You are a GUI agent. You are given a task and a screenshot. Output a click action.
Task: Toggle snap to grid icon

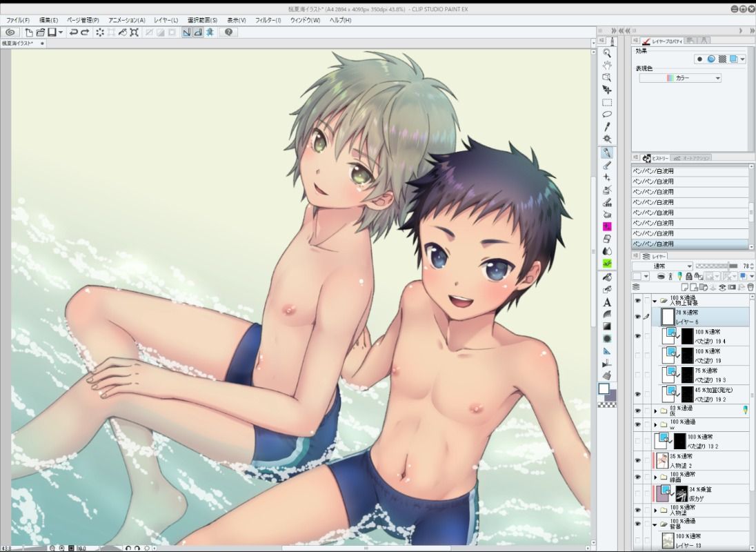210,32
